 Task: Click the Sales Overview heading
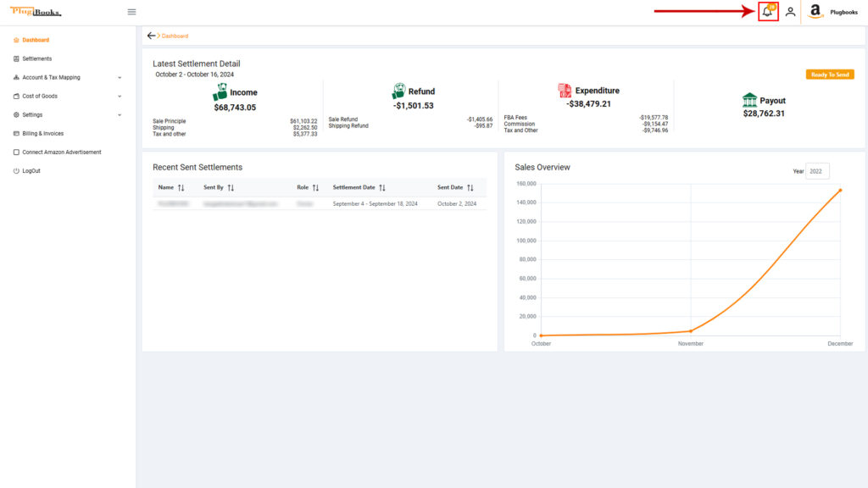click(542, 167)
